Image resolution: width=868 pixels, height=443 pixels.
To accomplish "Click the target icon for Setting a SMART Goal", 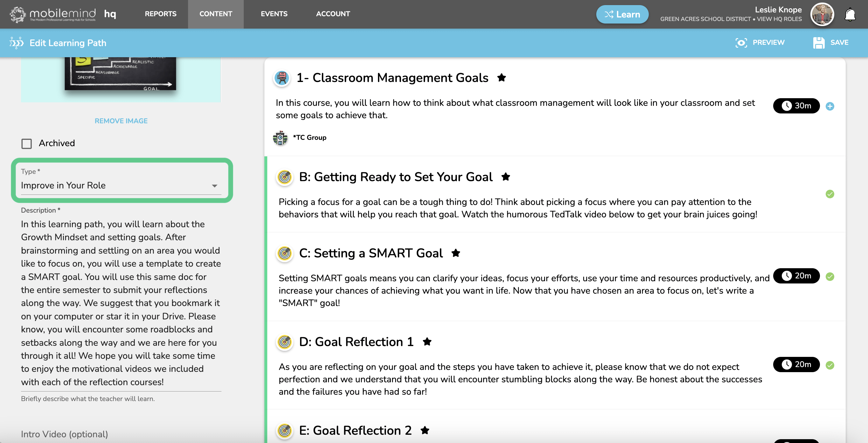I will point(285,253).
